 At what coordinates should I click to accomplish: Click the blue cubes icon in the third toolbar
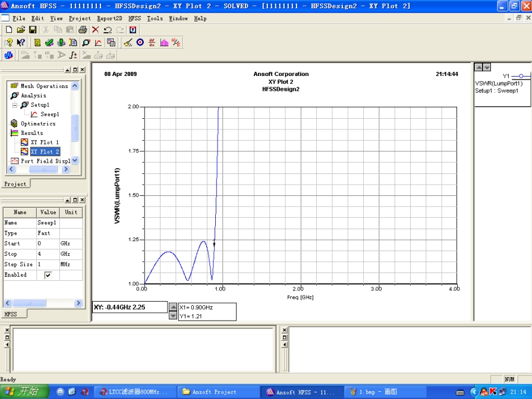pos(9,55)
